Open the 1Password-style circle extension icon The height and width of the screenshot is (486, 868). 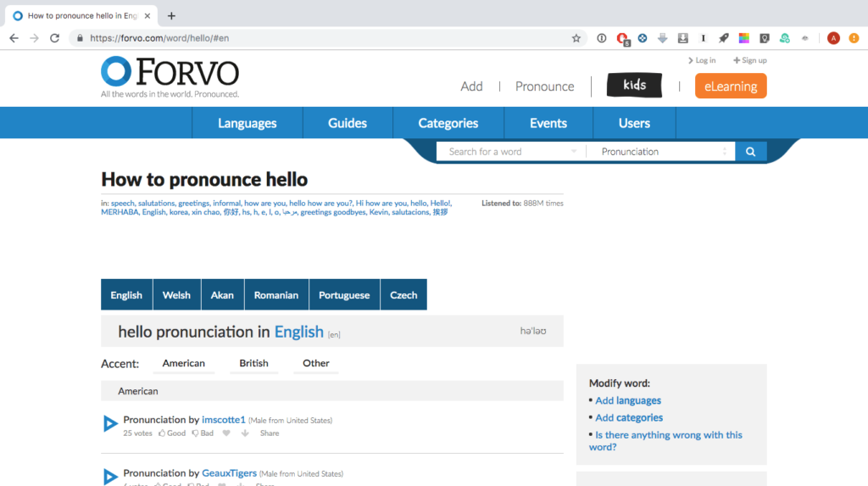[602, 38]
